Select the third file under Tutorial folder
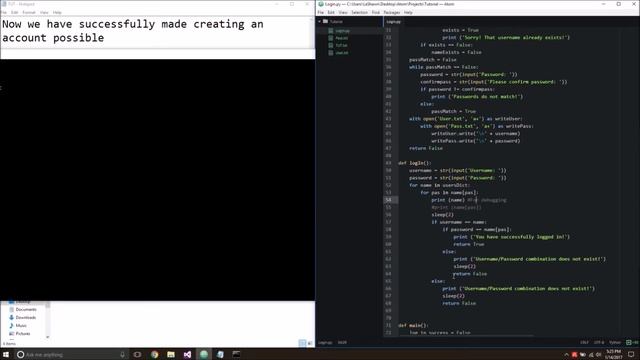The height and width of the screenshot is (360, 640). pos(341,46)
